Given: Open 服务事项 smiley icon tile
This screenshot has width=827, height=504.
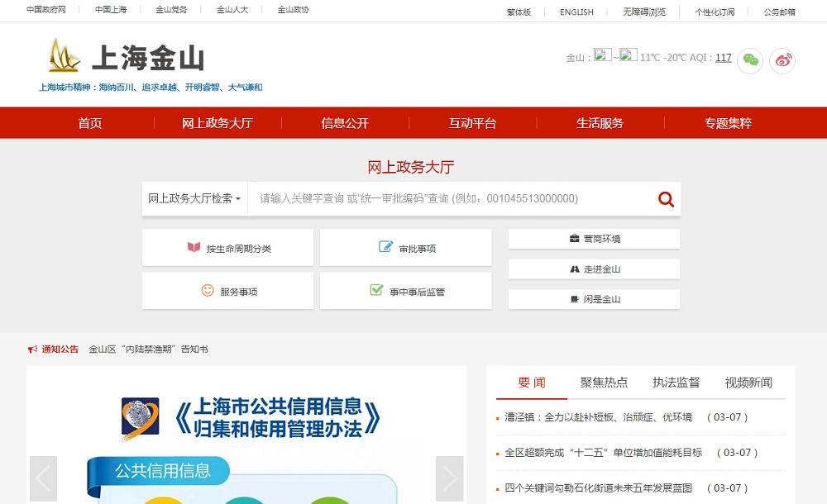Looking at the screenshot, I should [227, 291].
